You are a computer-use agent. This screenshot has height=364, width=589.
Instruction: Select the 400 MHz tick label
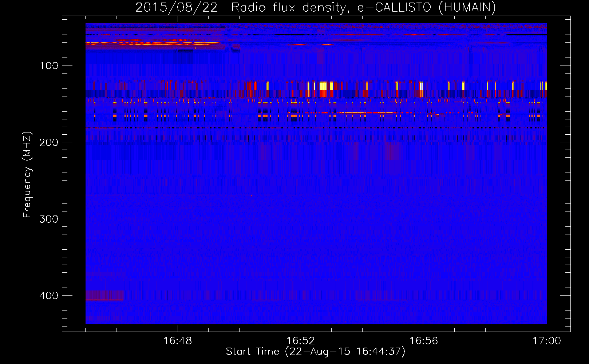pos(49,296)
